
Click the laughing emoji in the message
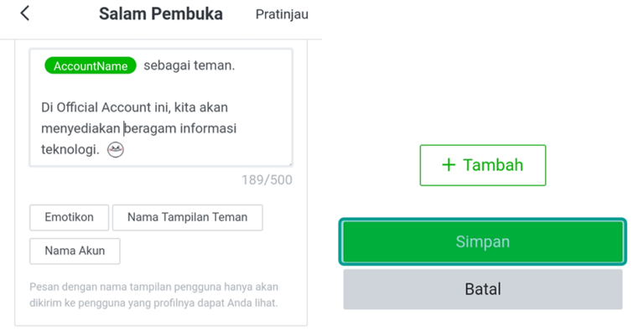tap(116, 149)
